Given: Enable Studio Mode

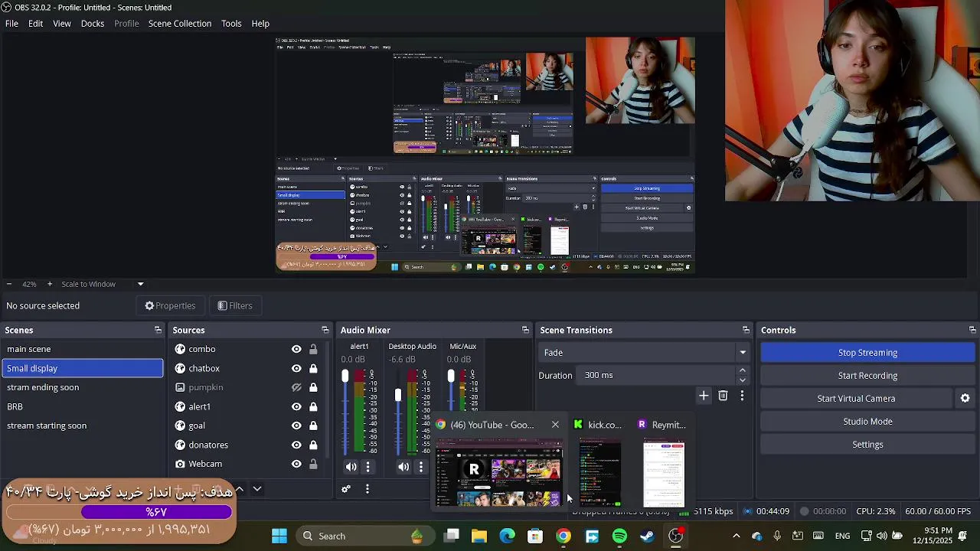Looking at the screenshot, I should 867,422.
